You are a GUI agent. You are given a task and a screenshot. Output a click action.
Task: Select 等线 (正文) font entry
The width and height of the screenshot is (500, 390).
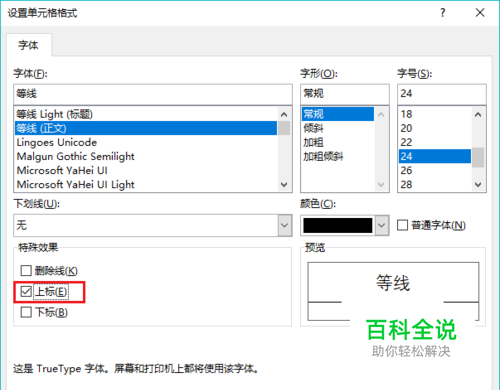pyautogui.click(x=146, y=128)
